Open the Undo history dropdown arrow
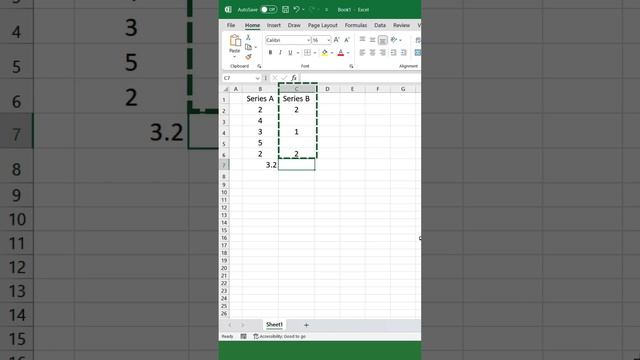 point(303,9)
